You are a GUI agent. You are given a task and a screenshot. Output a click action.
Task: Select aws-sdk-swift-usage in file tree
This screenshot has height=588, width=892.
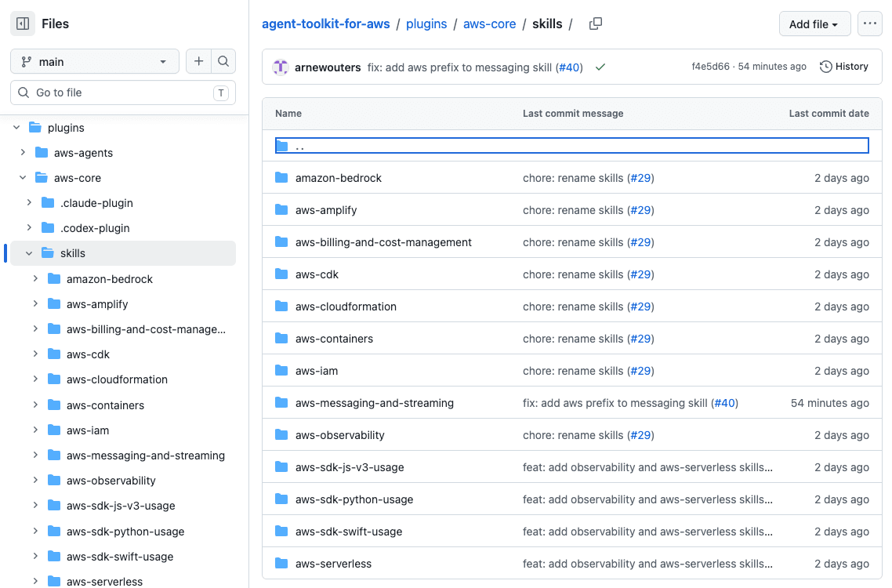pyautogui.click(x=120, y=556)
